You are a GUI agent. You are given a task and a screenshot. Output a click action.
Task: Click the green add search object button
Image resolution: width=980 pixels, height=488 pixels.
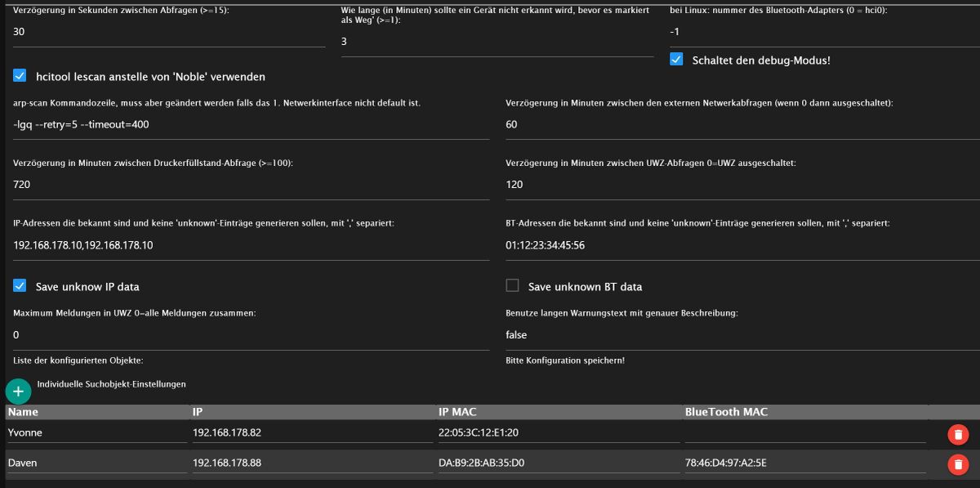coord(19,391)
